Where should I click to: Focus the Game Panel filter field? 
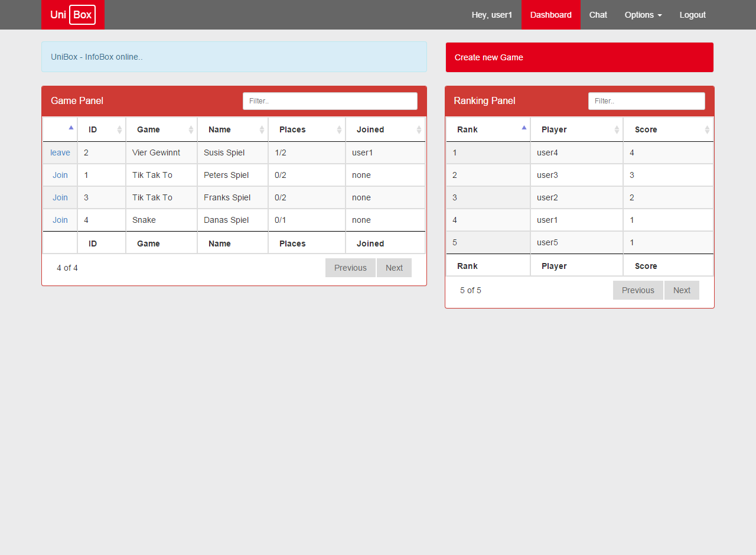pyautogui.click(x=330, y=101)
